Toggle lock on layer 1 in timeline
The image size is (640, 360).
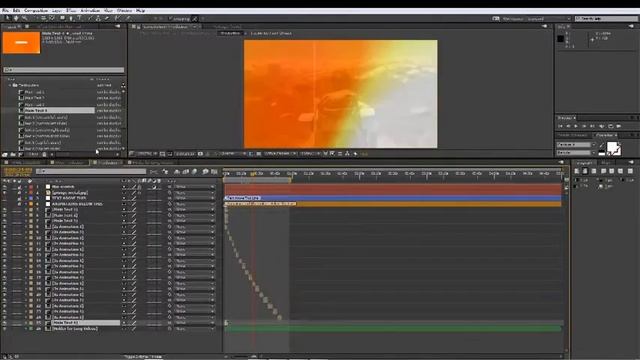[x=19, y=187]
